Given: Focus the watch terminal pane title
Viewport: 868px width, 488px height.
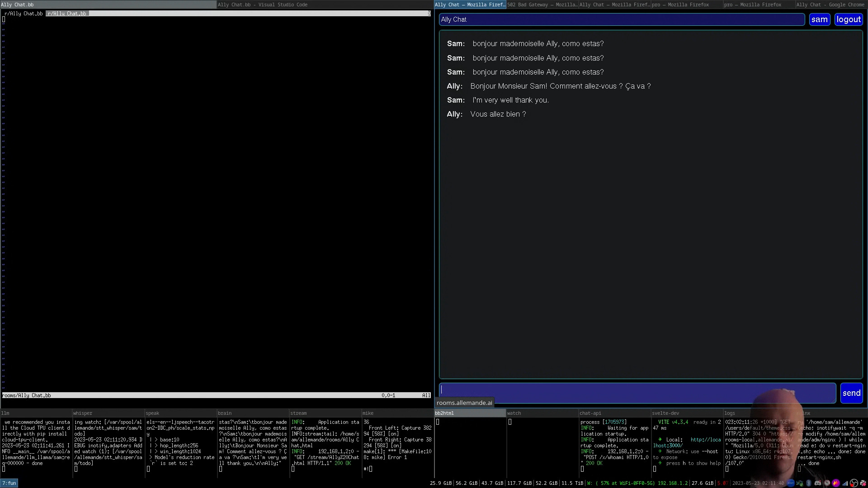Looking at the screenshot, I should [542, 413].
